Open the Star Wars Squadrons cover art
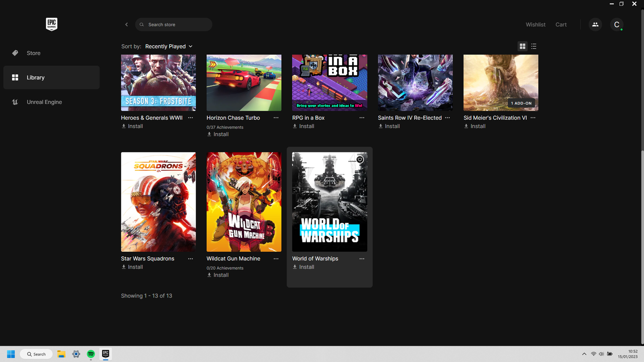Screen dimensions: 644x362 (158, 202)
